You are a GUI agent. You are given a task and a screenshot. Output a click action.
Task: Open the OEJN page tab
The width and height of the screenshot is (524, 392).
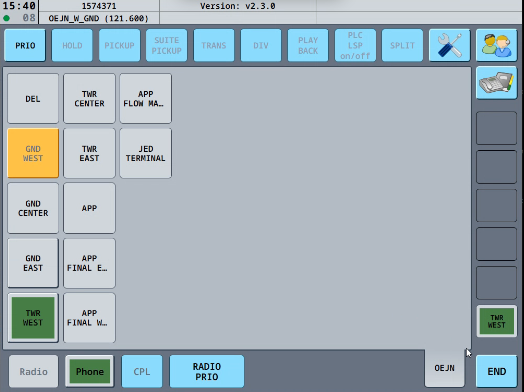[x=444, y=368]
